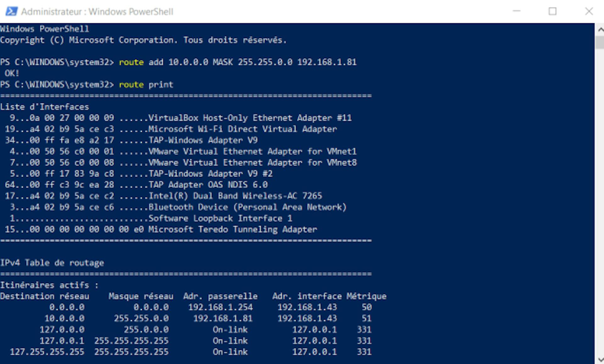Minimize the PowerShell window
Screen dimensions: 604x364
[x=516, y=11]
